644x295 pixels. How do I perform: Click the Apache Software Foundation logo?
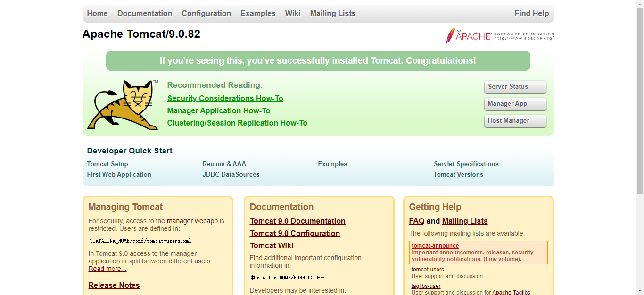(x=500, y=36)
